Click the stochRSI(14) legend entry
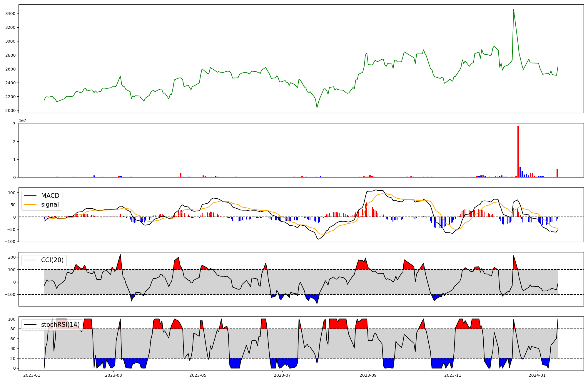Screen dimensions: 588x382 point(60,324)
